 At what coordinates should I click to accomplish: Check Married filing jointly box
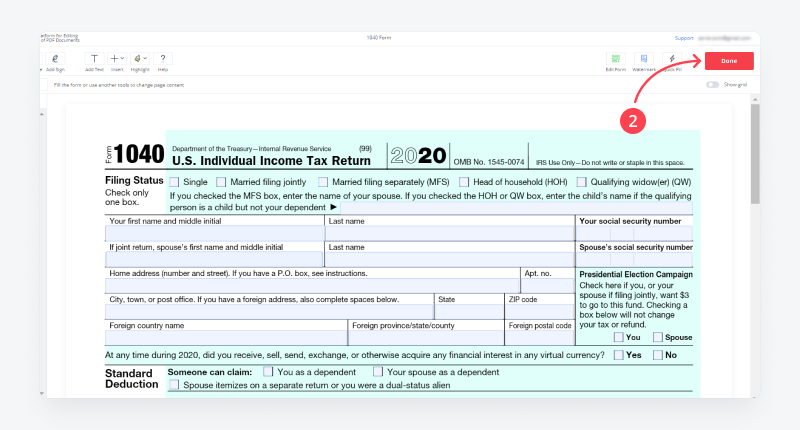(221, 182)
